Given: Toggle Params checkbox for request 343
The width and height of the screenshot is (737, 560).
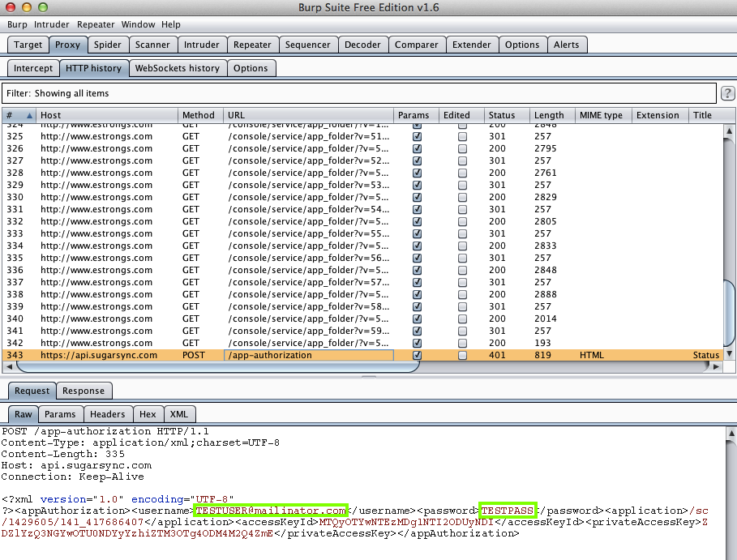Looking at the screenshot, I should click(x=418, y=355).
